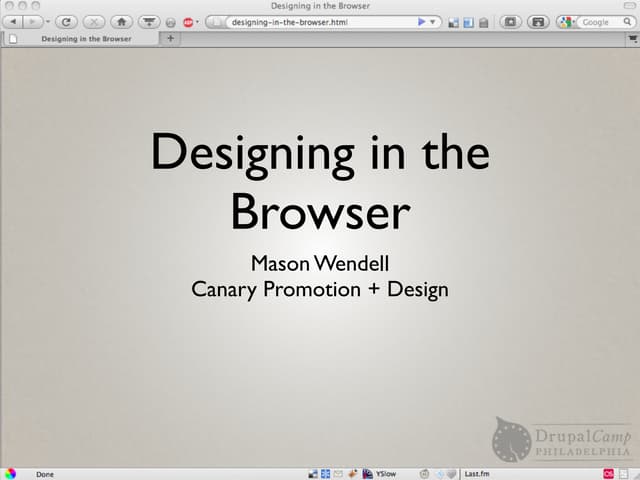
Task: Click the red icon at status bar right
Action: 607,473
